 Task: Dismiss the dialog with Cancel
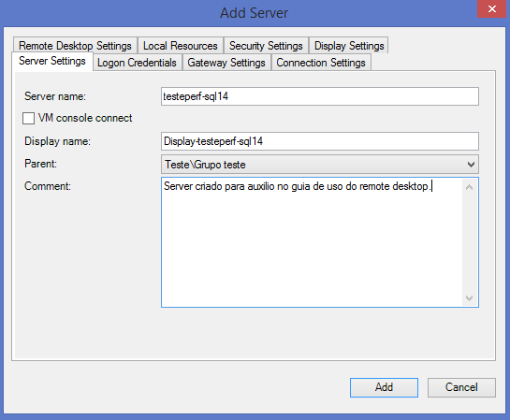click(461, 387)
